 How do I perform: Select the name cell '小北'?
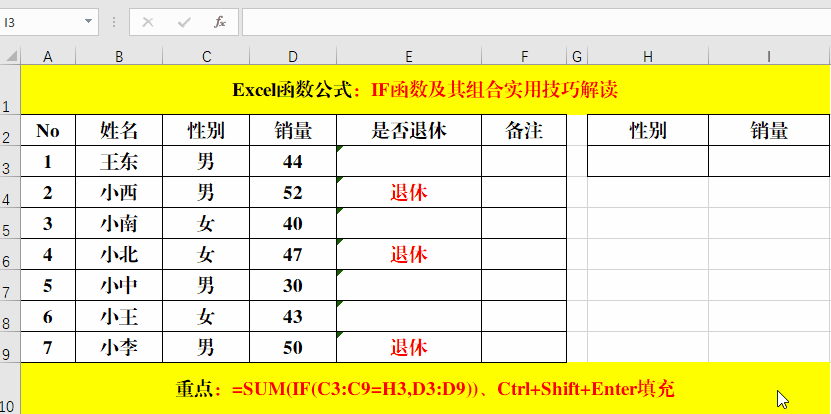119,254
